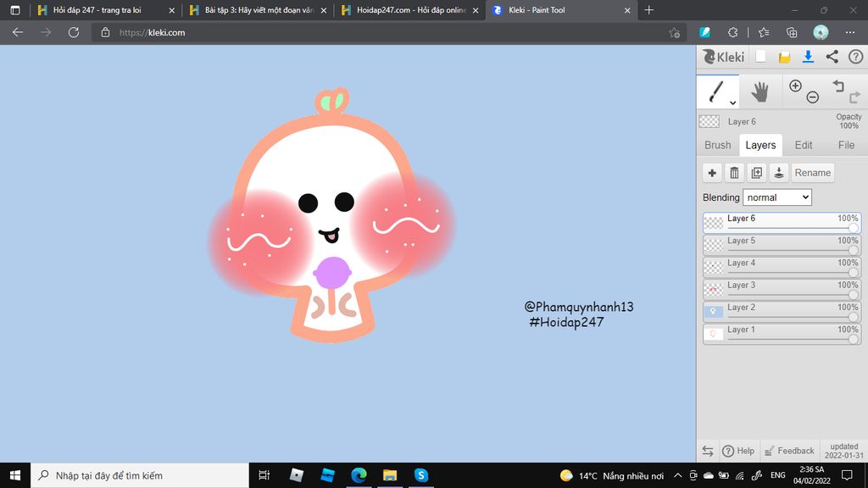Image resolution: width=868 pixels, height=488 pixels.
Task: Open Skype from the taskbar
Action: click(x=420, y=475)
